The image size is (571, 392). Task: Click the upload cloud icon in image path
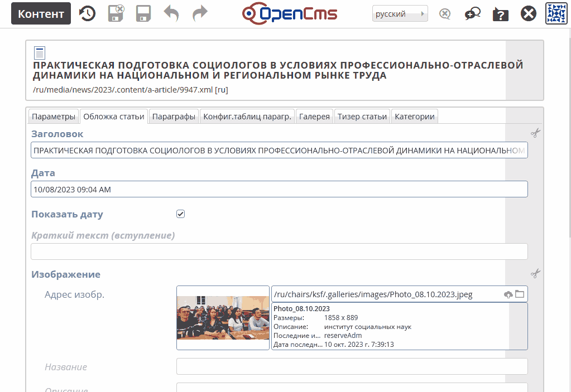tap(508, 294)
